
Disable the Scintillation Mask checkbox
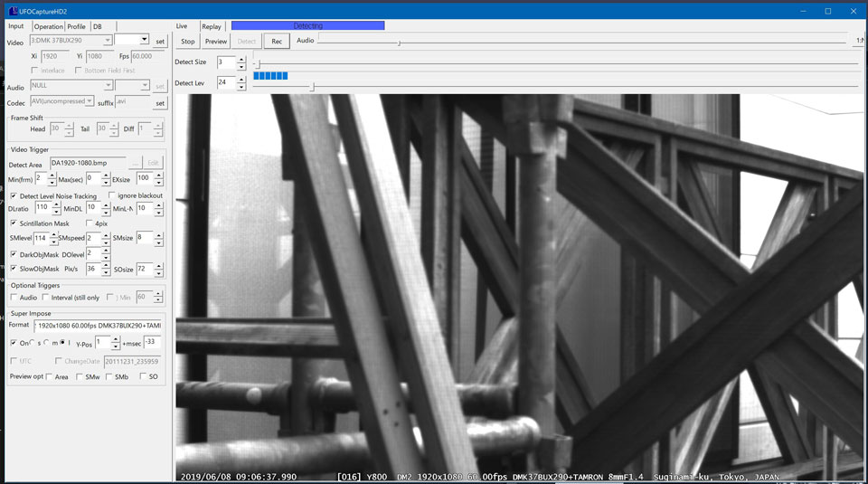[14, 223]
